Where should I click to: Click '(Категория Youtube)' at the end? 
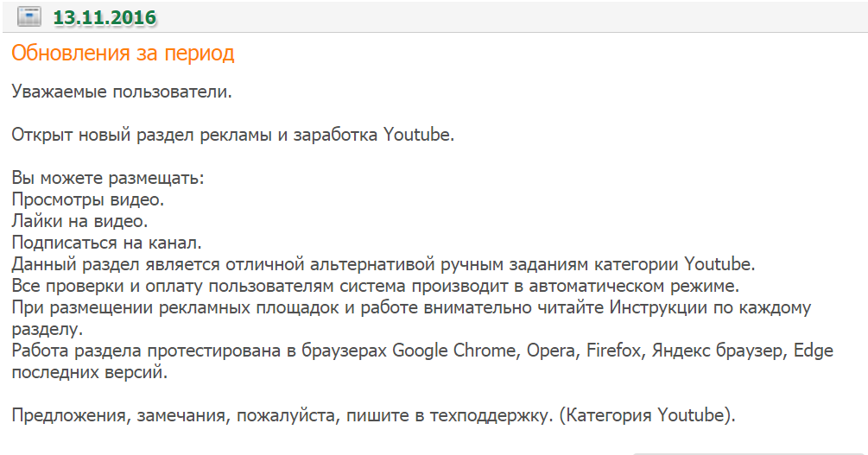646,416
